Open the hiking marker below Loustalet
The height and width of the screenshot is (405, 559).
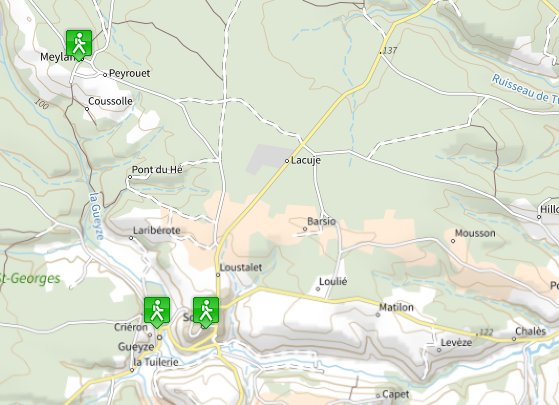pyautogui.click(x=206, y=312)
